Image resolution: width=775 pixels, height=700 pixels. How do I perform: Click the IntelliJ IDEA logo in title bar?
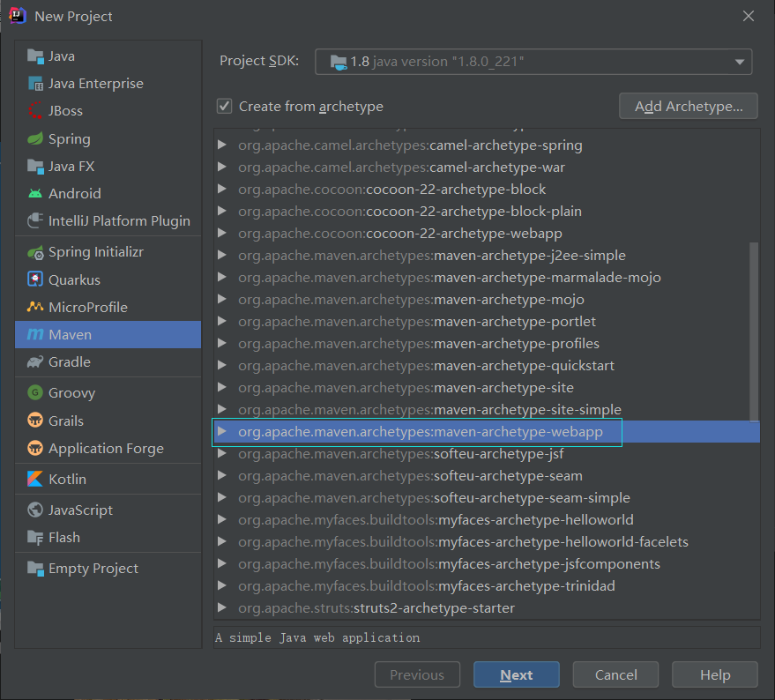(x=18, y=16)
